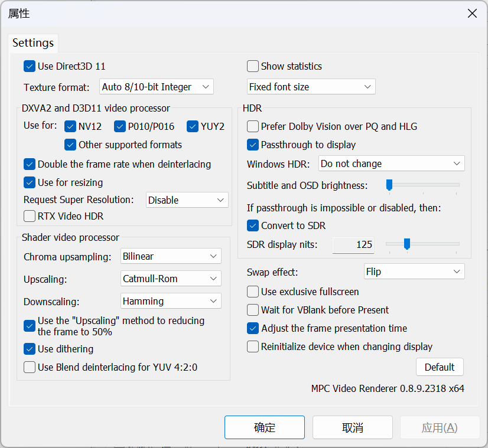Uncheck the P010/P016 format
488x448 pixels.
[x=120, y=126]
